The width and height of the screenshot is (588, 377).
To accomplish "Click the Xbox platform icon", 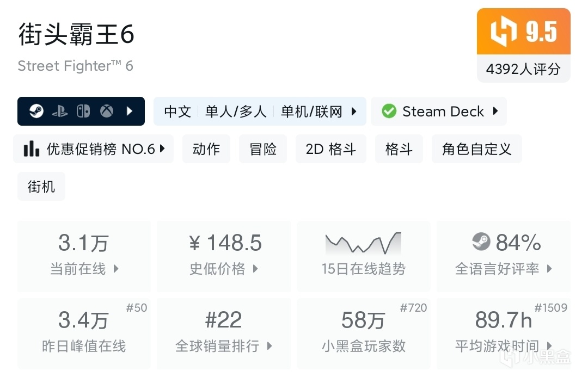I will point(107,112).
